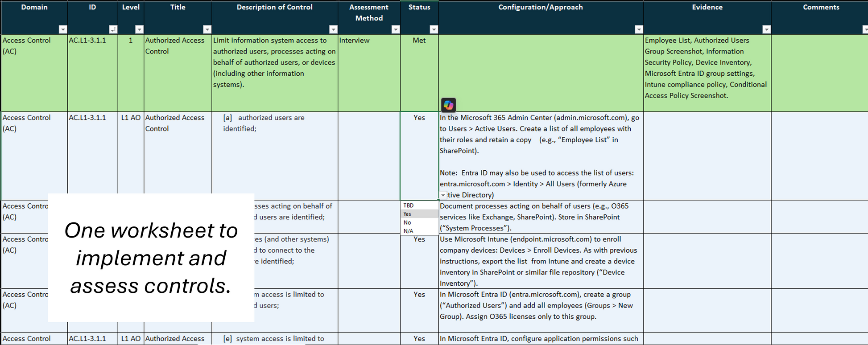Select the L1 AO cell in the [e] row

[x=131, y=339]
